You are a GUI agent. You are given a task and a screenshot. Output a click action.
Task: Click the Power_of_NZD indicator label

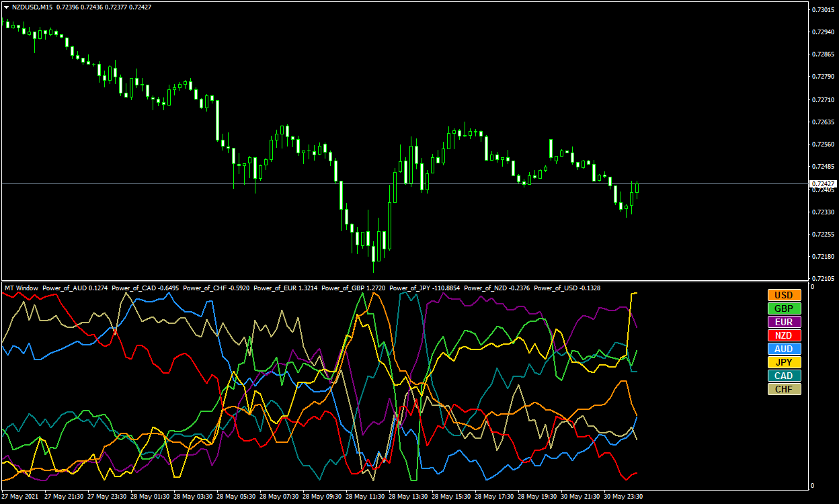496,288
